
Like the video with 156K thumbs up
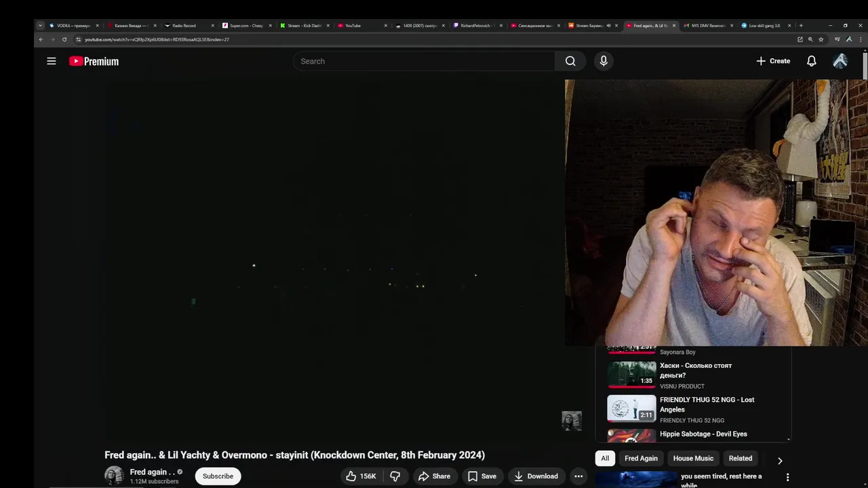(x=361, y=476)
